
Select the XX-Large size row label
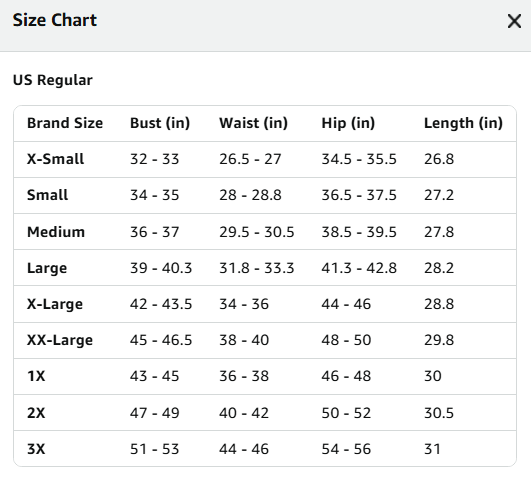click(60, 340)
